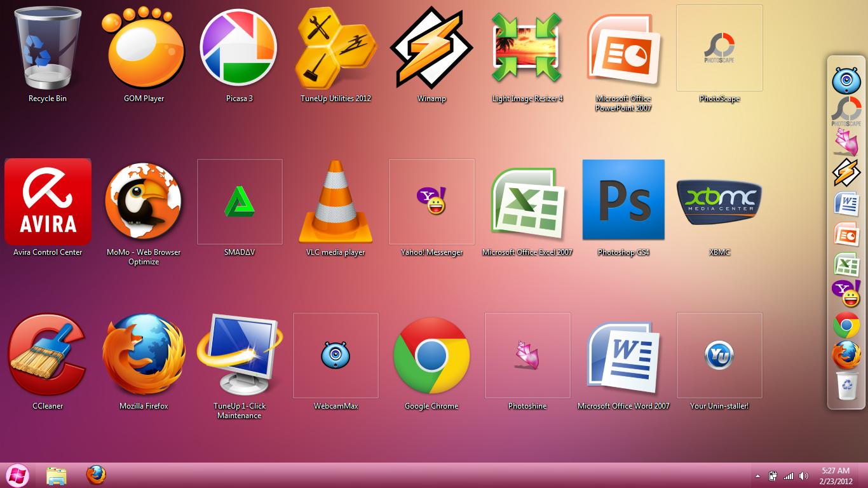Open the wireless network signal tray icon

pyautogui.click(x=789, y=476)
